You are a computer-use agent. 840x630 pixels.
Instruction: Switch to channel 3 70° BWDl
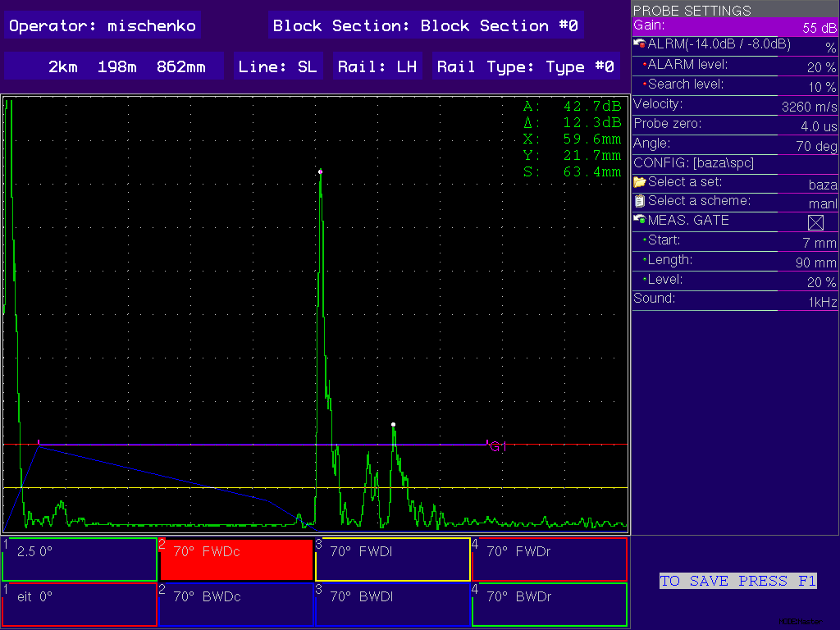point(393,605)
